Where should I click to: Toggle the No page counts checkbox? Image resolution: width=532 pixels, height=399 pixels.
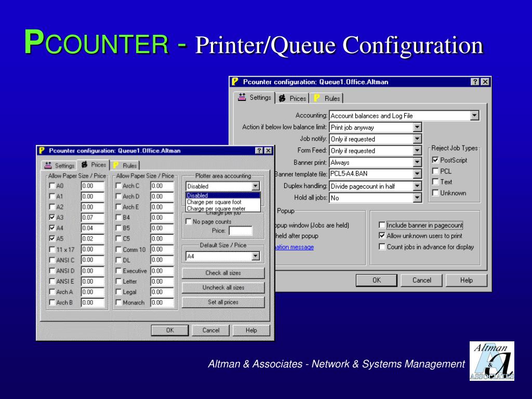189,221
